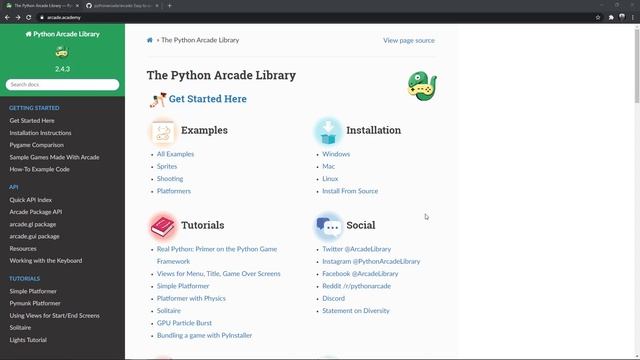Open sidebar arcade.gui package item
This screenshot has width=640, height=360.
34,236
